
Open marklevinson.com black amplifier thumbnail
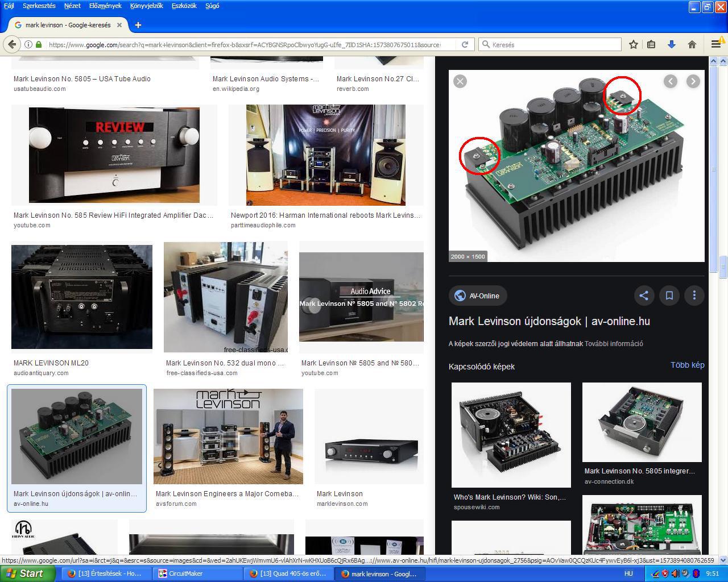[x=369, y=436]
